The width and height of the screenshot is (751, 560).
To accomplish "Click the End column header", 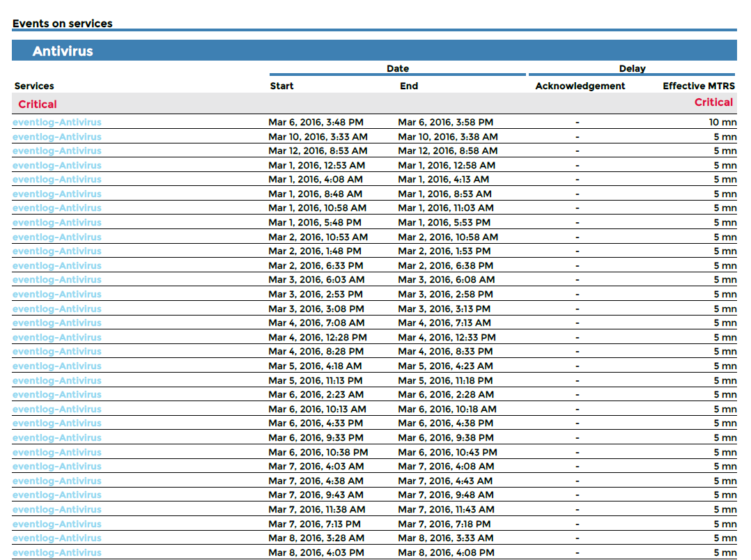I will [409, 86].
